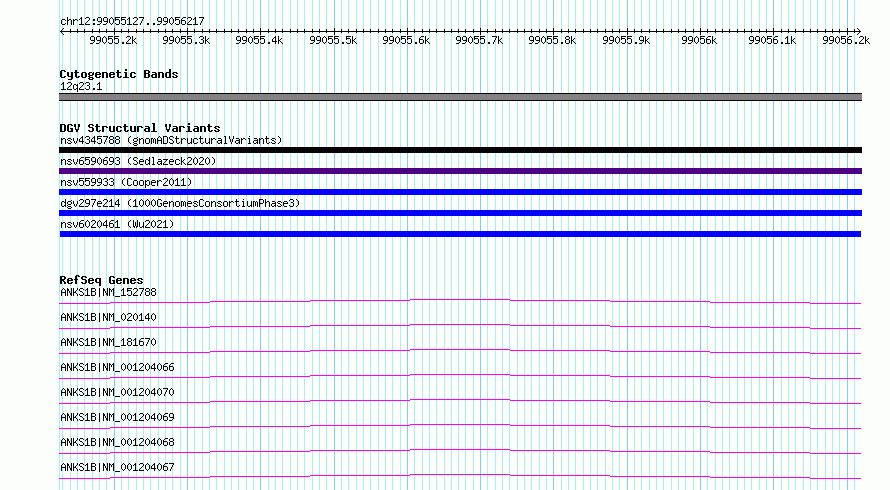
Task: Click the ANKS1B|NM_001204067 transcript label
Action: pos(117,467)
